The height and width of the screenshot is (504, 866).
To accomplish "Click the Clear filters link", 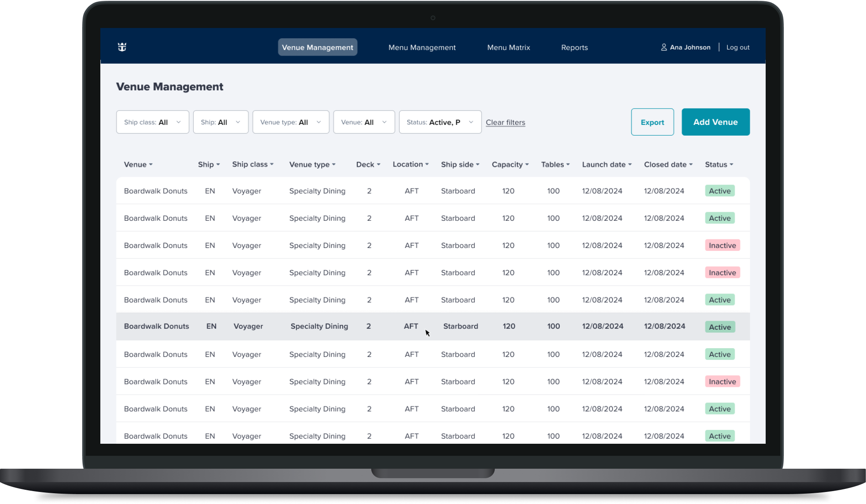I will [x=505, y=123].
